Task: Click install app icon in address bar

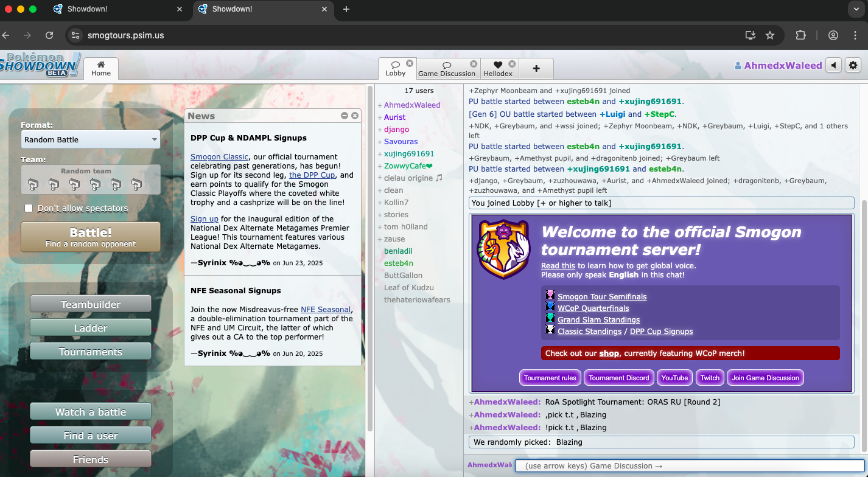Action: click(x=751, y=35)
